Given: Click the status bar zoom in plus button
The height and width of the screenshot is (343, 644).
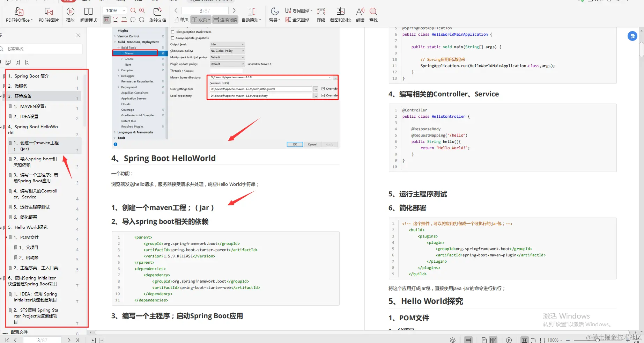Looking at the screenshot, I should (629, 340).
